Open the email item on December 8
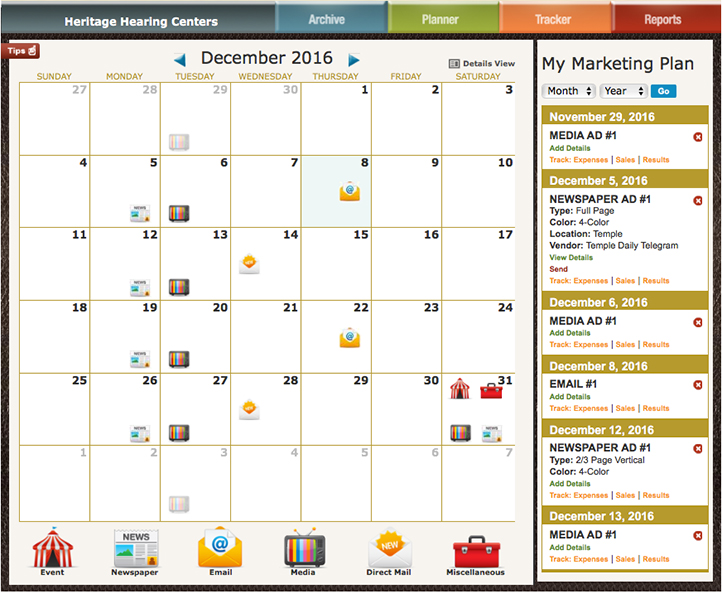Screen dimensions: 722x594 (349, 191)
